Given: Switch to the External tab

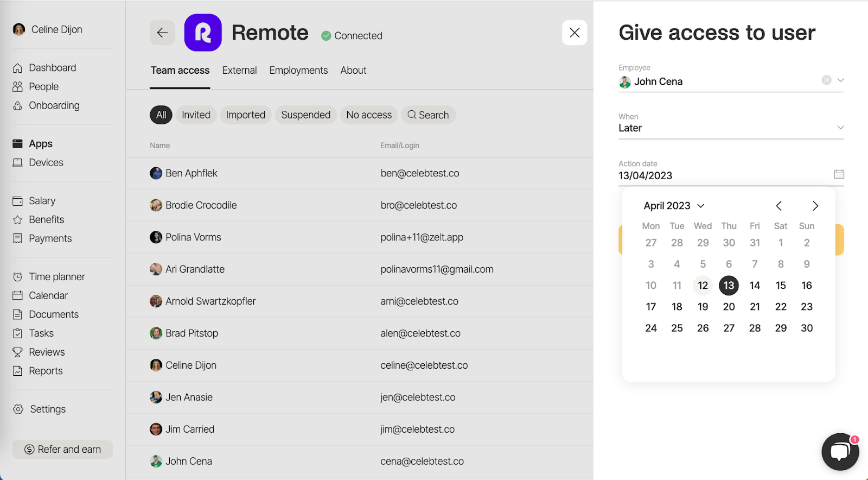Looking at the screenshot, I should [239, 71].
